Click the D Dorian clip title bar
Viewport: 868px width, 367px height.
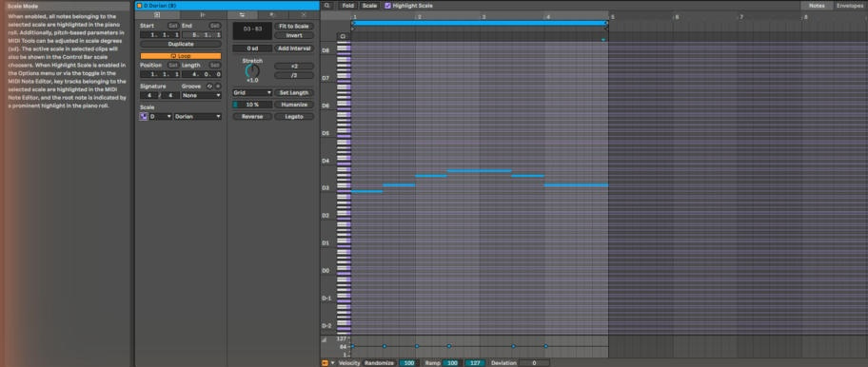click(227, 6)
